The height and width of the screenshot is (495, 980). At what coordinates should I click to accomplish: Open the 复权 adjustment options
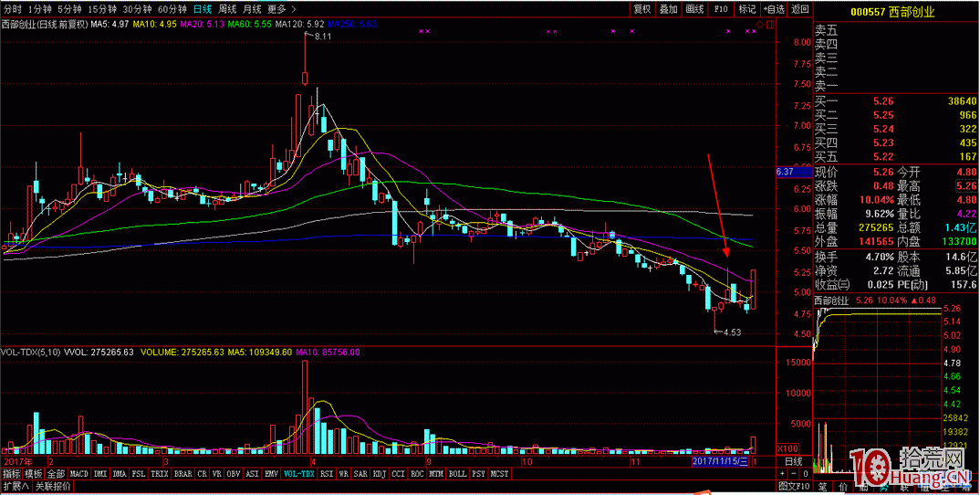(x=641, y=9)
